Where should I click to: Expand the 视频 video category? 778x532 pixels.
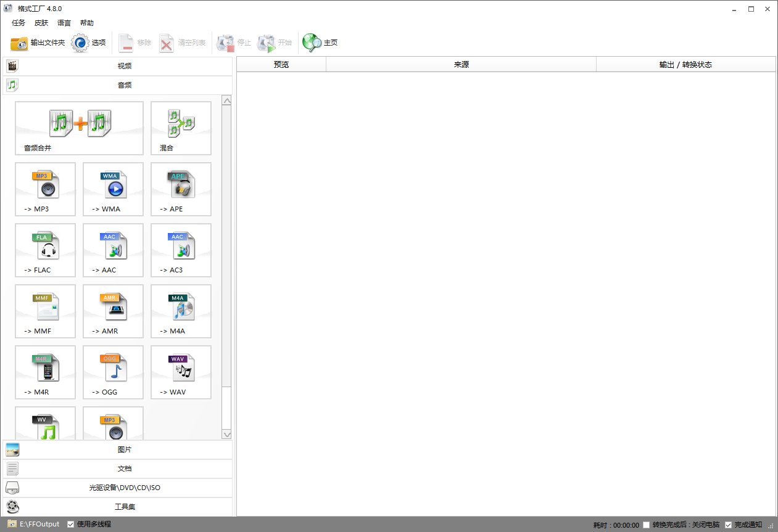pyautogui.click(x=123, y=65)
